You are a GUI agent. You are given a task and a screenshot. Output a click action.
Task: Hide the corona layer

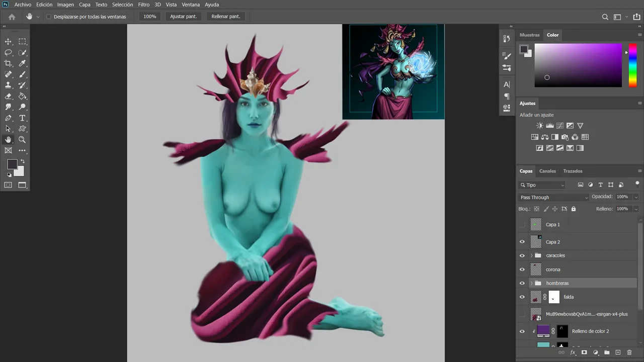click(522, 269)
